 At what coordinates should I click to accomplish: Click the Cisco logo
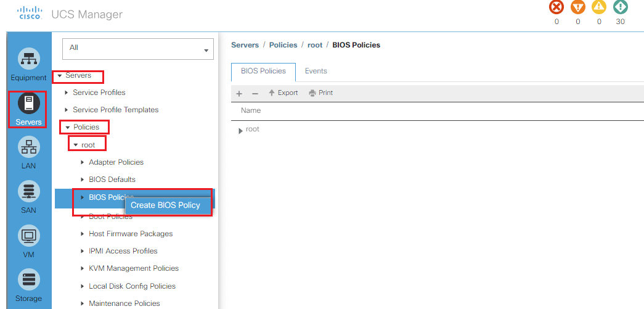coord(30,13)
